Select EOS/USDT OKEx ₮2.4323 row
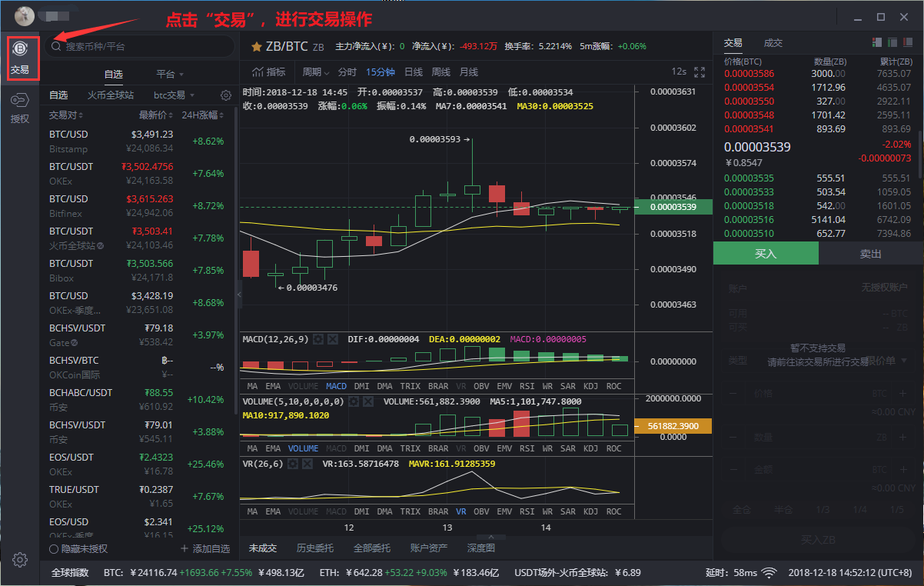 pyautogui.click(x=137, y=464)
